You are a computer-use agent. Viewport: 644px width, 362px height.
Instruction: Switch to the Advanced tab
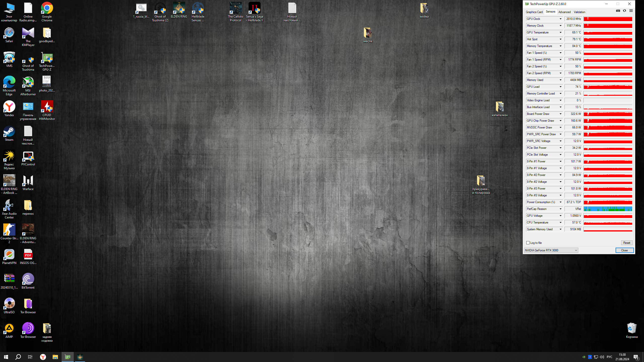pos(564,12)
